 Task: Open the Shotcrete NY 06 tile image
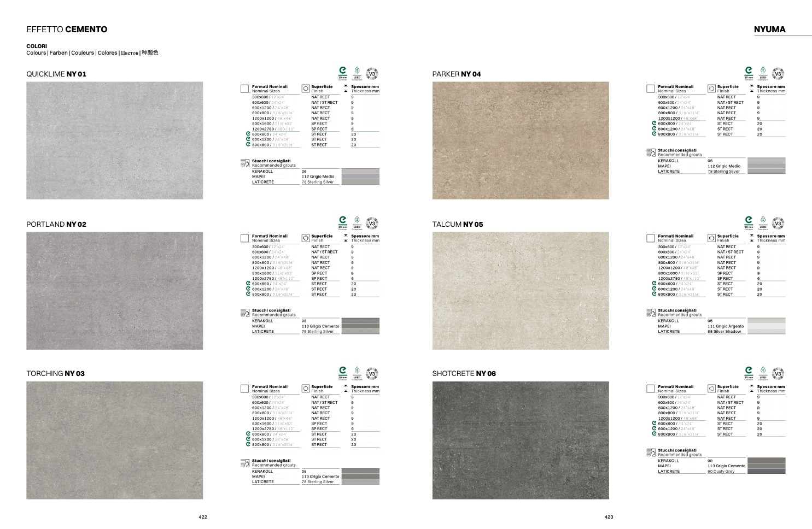tap(520, 440)
